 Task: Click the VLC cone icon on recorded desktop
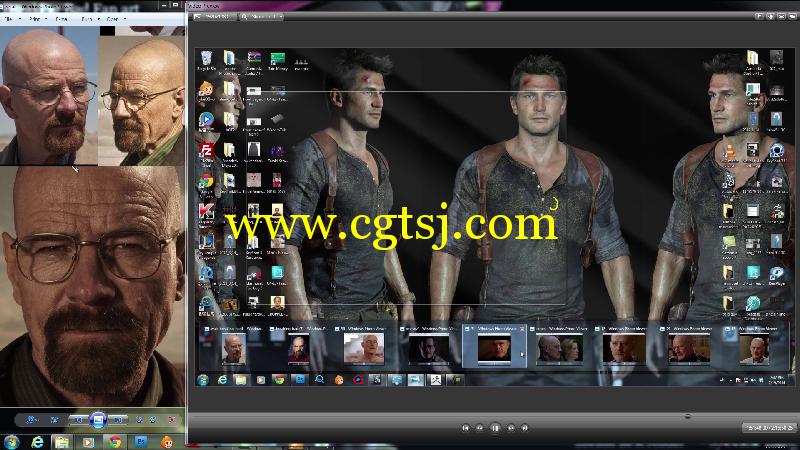[x=730, y=154]
